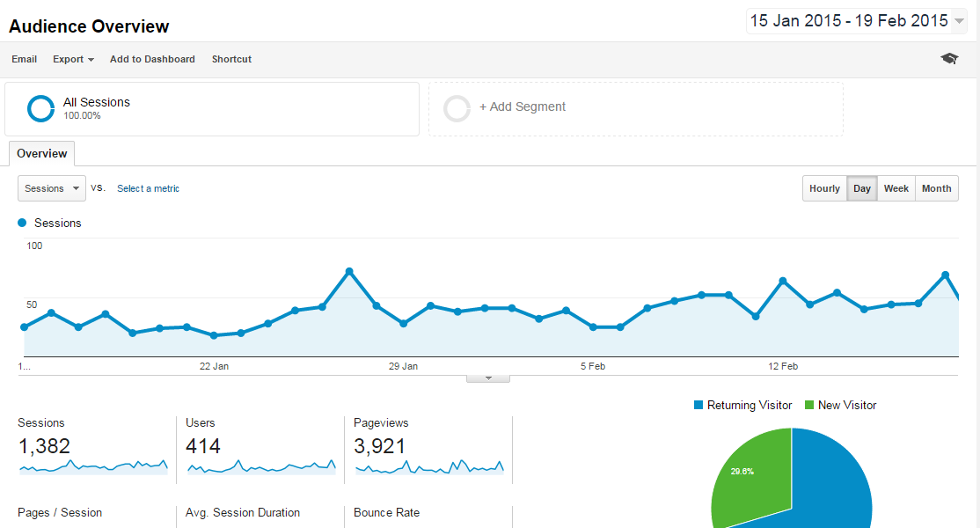The width and height of the screenshot is (980, 528).
Task: Click the Shortcut toolbar option
Action: (x=232, y=59)
